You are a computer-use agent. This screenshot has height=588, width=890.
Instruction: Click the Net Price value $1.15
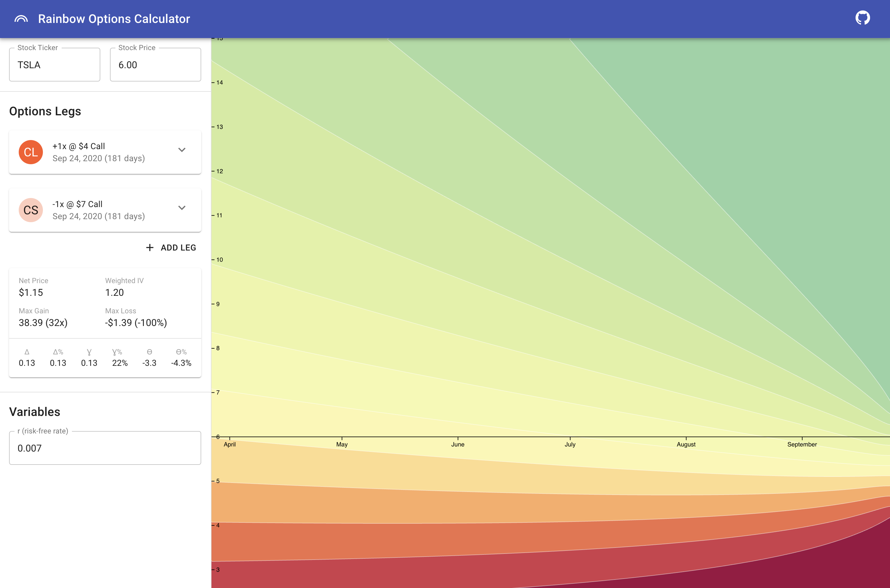pos(31,292)
